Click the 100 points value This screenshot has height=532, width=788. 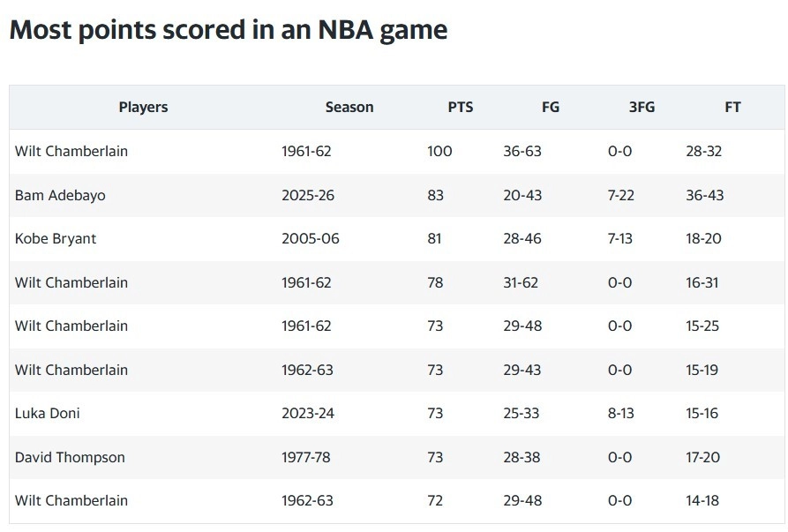coord(439,151)
